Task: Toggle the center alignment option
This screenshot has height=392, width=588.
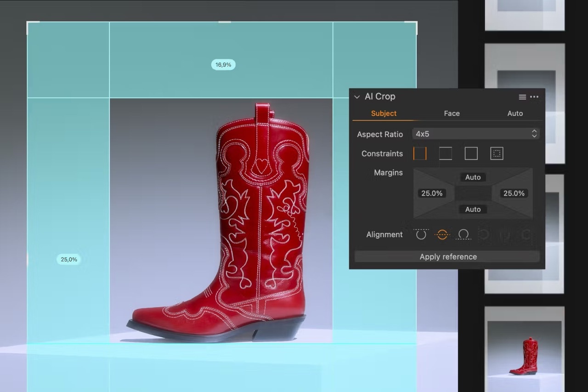Action: (442, 234)
